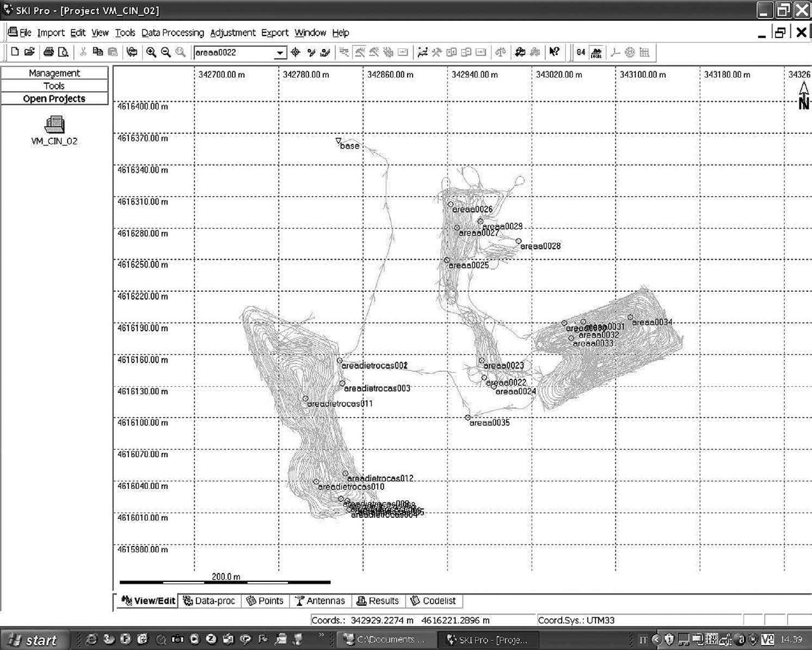Click the greyed zoom-to-extent magnifier icon

181,52
